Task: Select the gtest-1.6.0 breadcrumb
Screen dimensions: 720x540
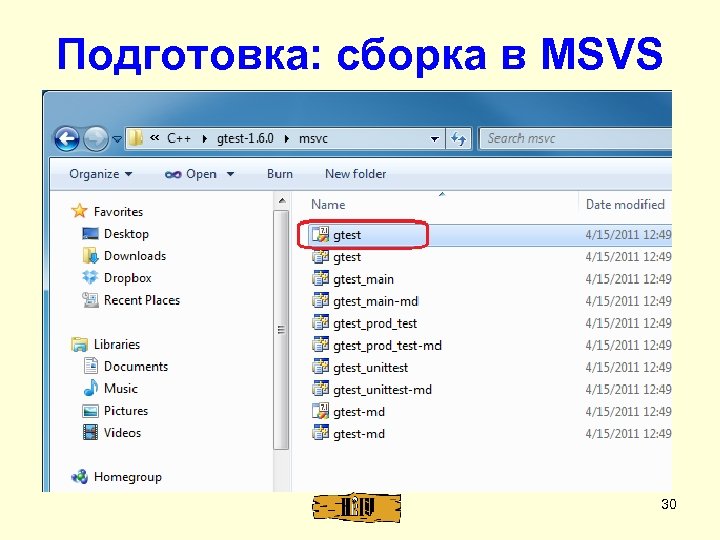Action: point(245,138)
